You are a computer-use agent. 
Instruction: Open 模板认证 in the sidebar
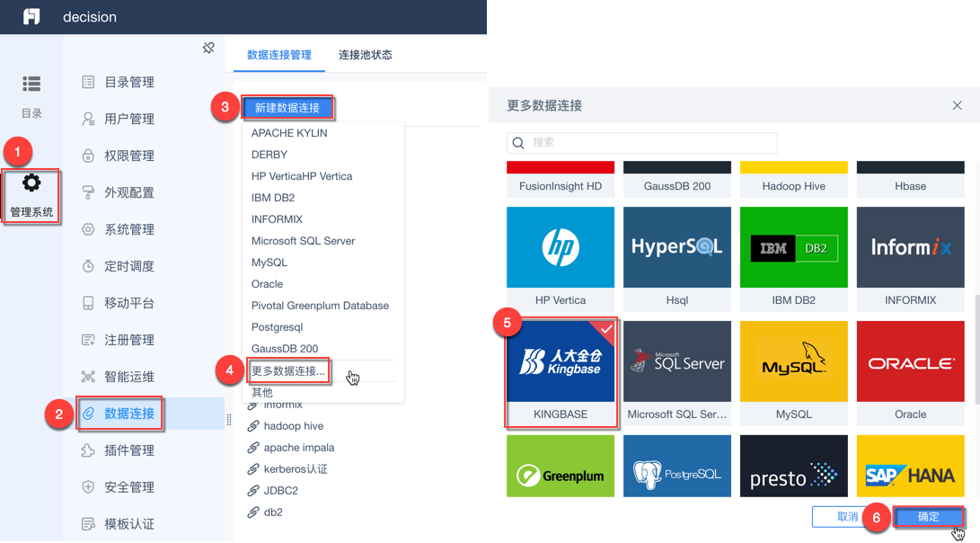[119, 524]
